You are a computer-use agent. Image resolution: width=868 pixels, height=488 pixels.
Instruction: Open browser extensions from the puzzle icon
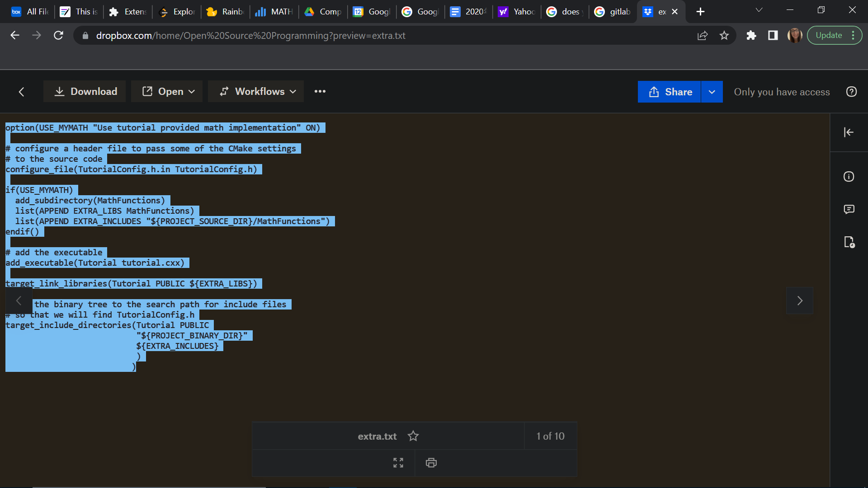click(751, 35)
